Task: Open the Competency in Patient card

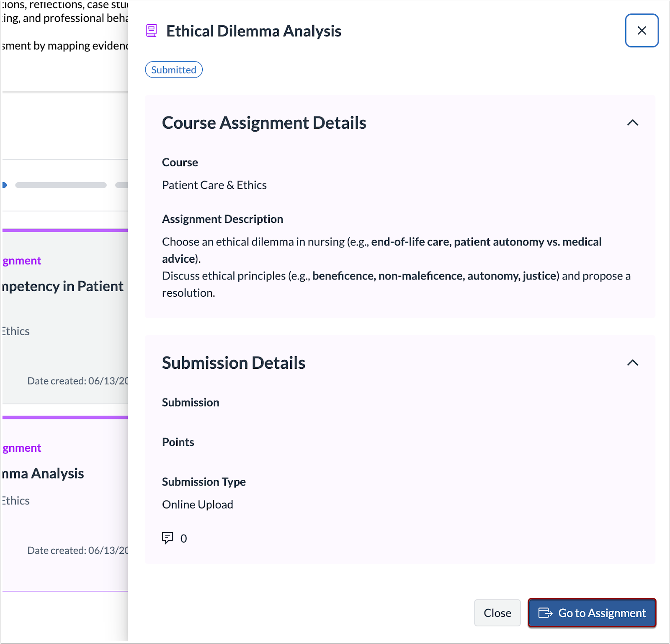Action: coord(63,286)
